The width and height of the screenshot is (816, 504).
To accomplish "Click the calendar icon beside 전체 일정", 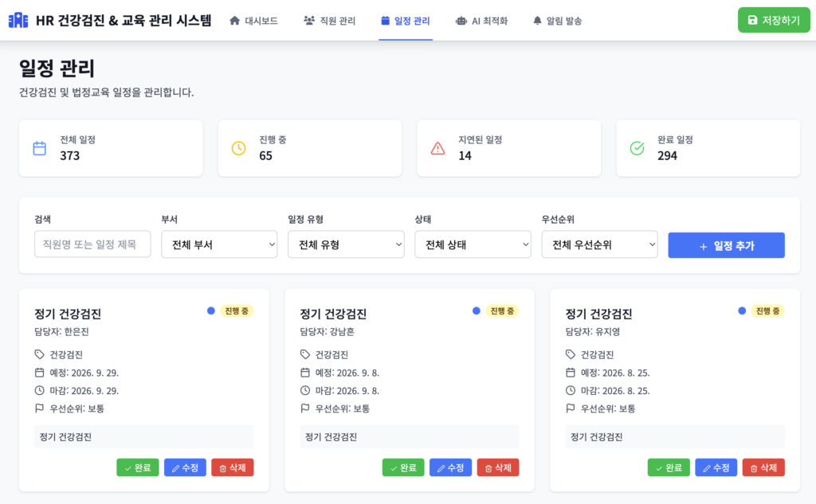I will (x=39, y=148).
